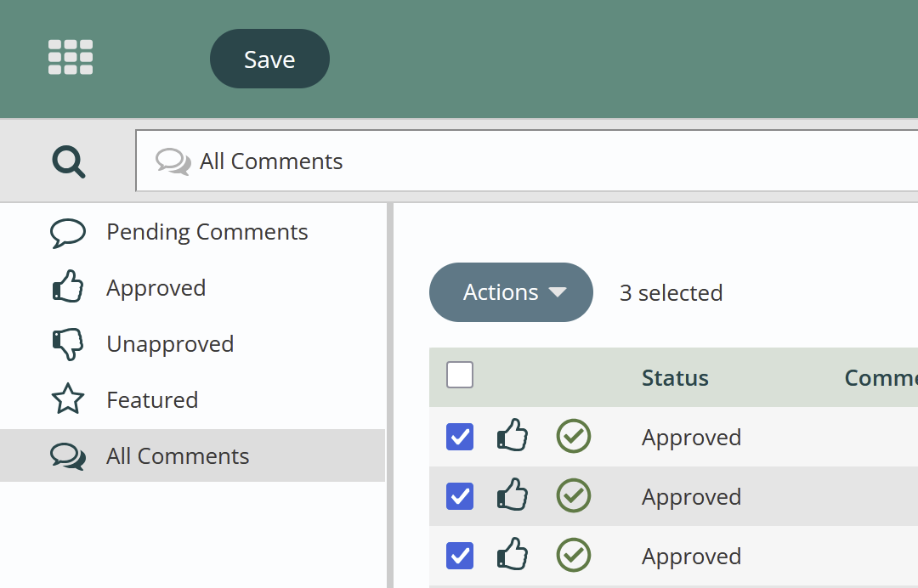Open the Actions dropdown menu

point(511,292)
